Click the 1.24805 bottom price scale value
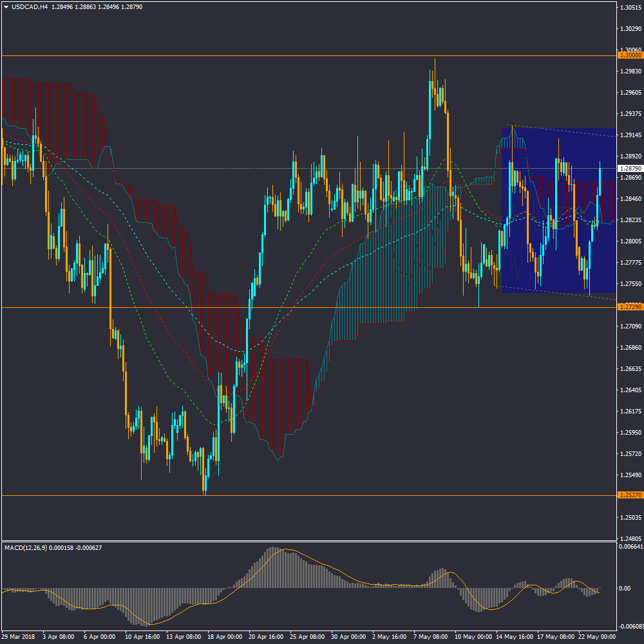Viewport: 644px width, 644px height. [630, 538]
